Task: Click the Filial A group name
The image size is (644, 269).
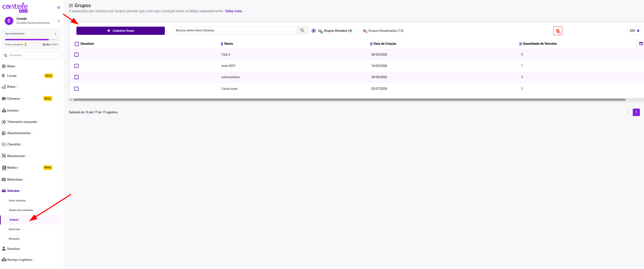Action: click(x=226, y=55)
